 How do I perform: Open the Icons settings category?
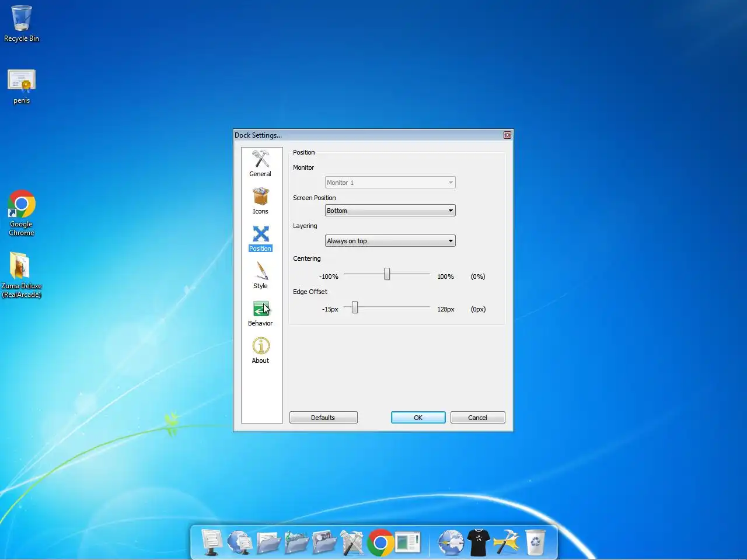click(260, 201)
